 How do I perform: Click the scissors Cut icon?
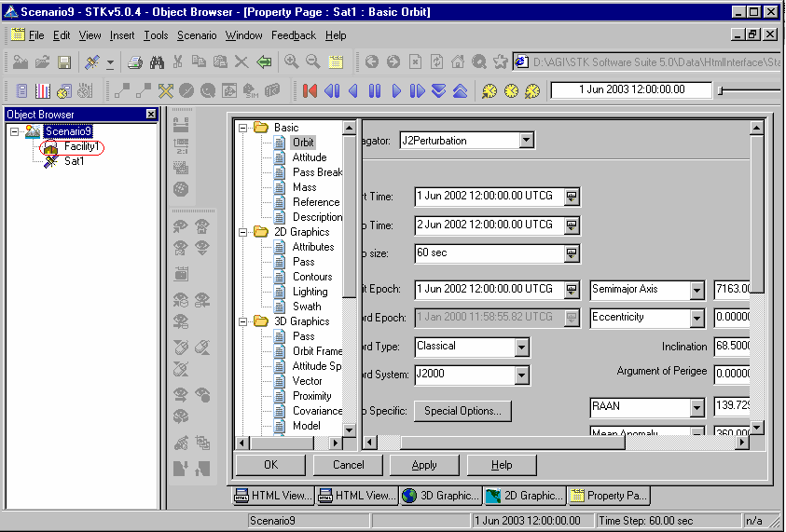tap(177, 62)
